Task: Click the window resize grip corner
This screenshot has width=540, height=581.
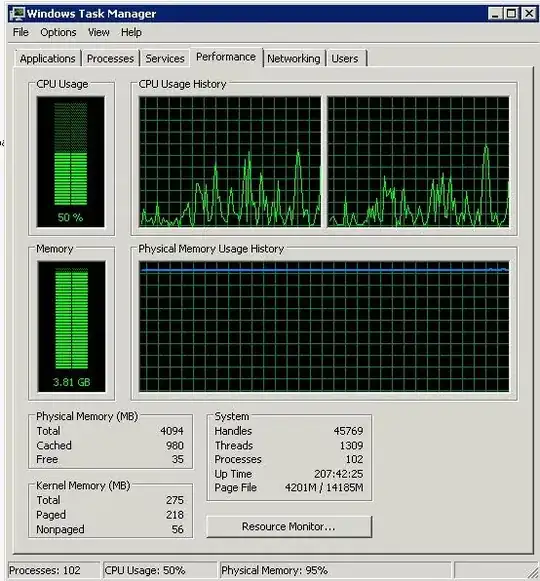Action: [x=533, y=572]
